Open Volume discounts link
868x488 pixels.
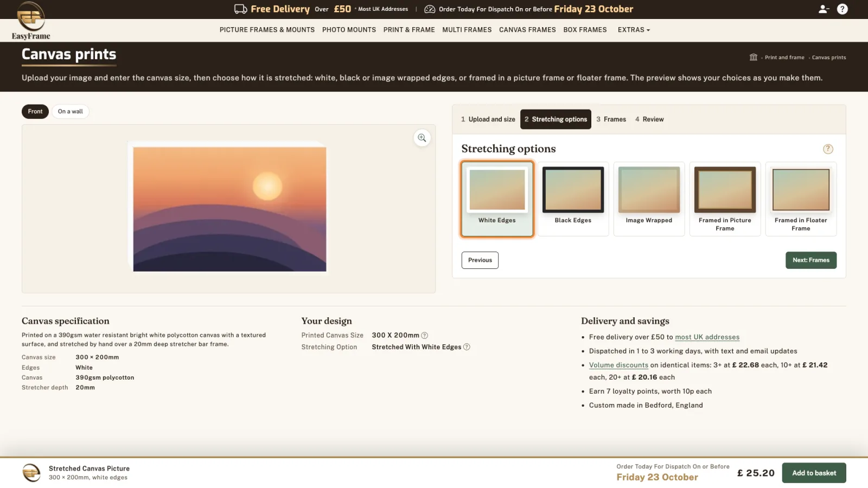point(618,365)
